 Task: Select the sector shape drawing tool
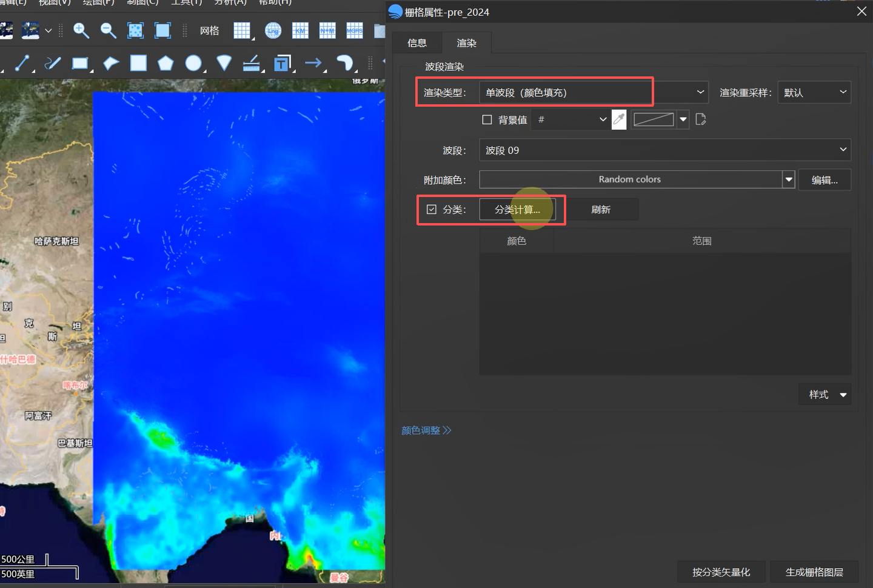[x=224, y=63]
